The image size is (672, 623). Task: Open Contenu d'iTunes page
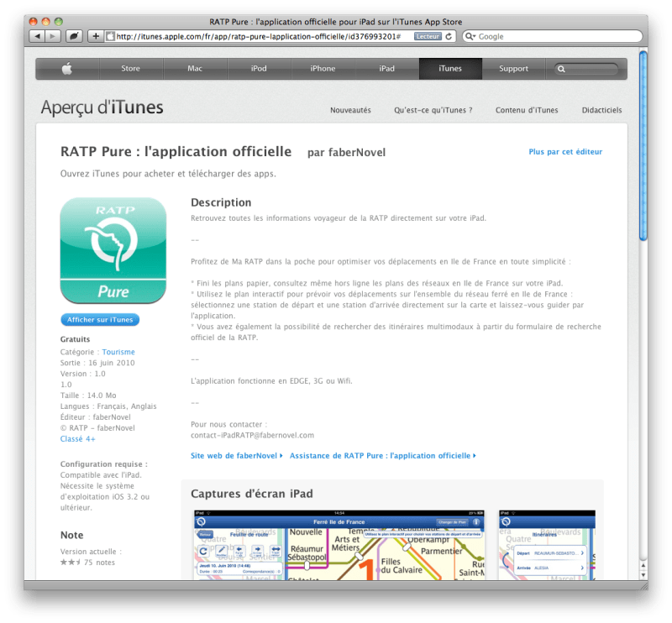527,110
